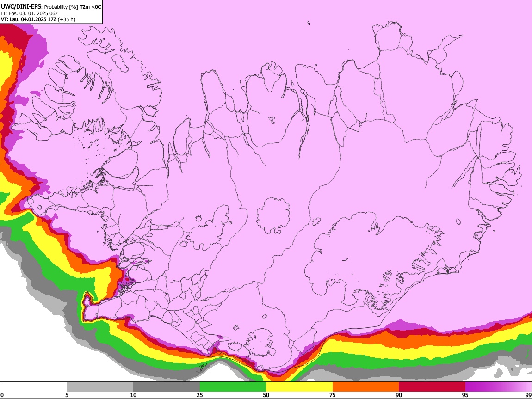Click the legend label '50'
The image size is (532, 399).
tap(266, 395)
